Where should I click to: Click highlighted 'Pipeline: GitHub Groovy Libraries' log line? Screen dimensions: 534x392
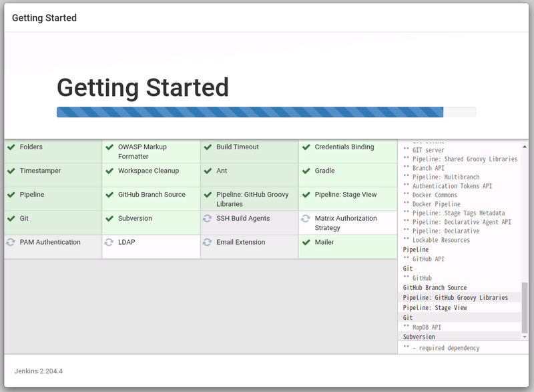pyautogui.click(x=455, y=298)
